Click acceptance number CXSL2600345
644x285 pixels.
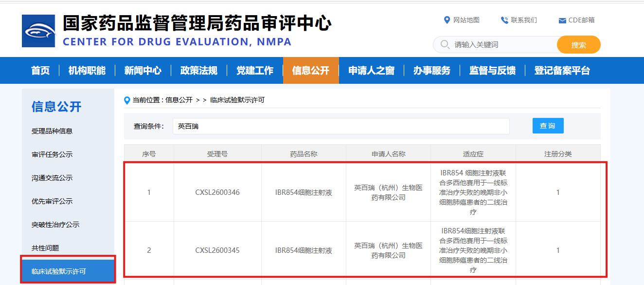tap(217, 250)
